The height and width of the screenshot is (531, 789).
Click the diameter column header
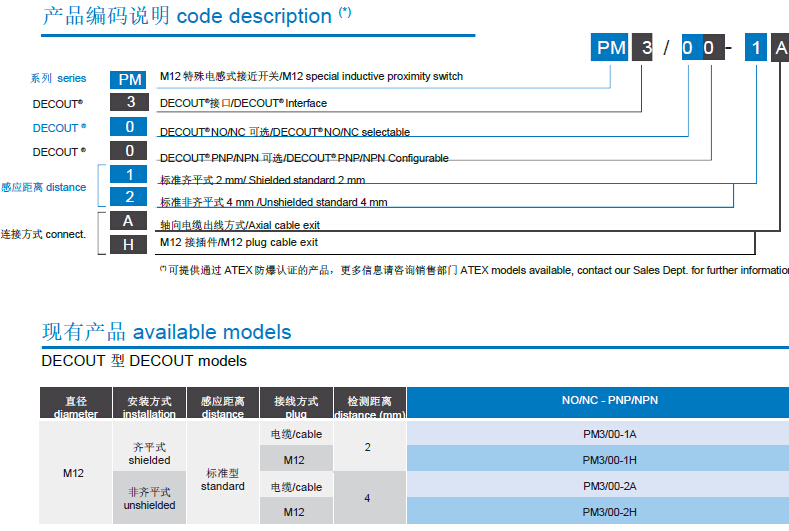76,406
